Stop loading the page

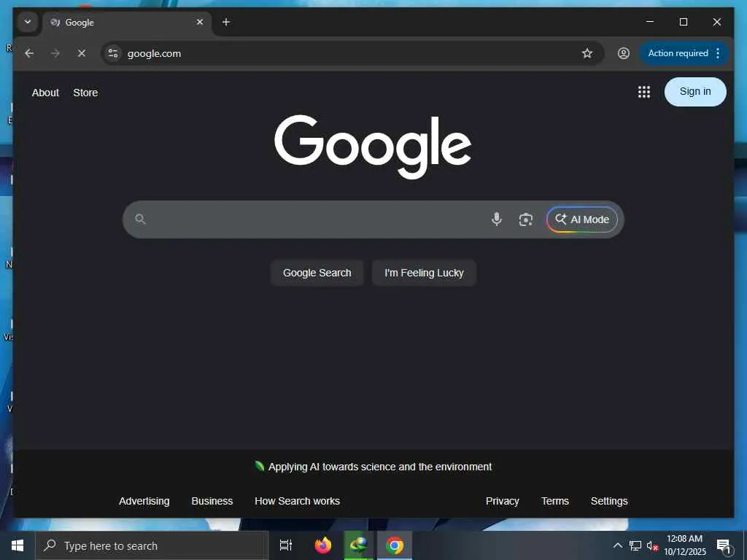(x=82, y=53)
